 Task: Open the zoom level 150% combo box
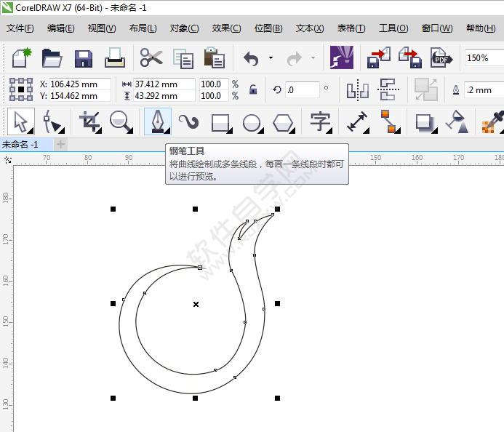tap(482, 57)
